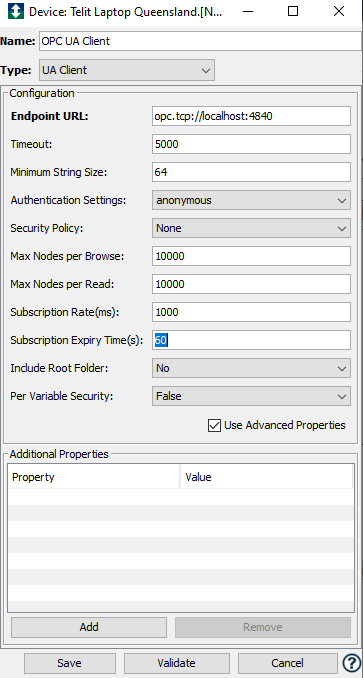Screen dimensions: 363x678
Task: Cancel the device configuration
Action: click(x=287, y=663)
